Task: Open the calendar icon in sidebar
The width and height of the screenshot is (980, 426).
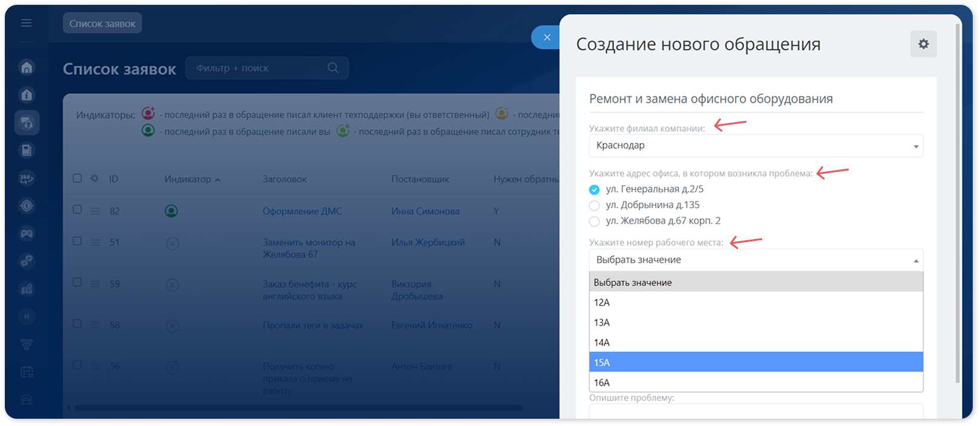Action: coord(27,372)
